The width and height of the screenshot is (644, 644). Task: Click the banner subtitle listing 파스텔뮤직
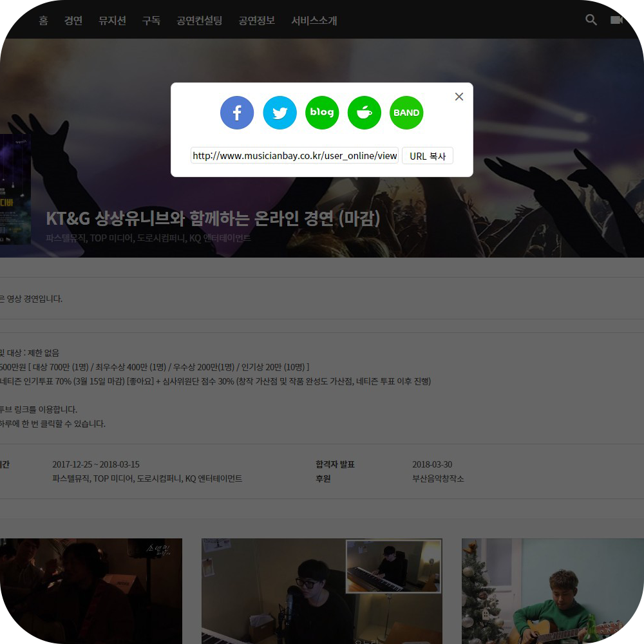148,238
